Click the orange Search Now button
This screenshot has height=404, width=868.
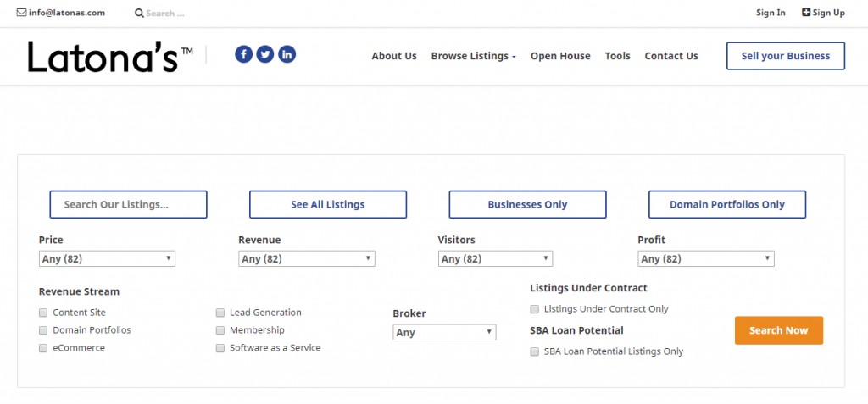[x=779, y=330]
